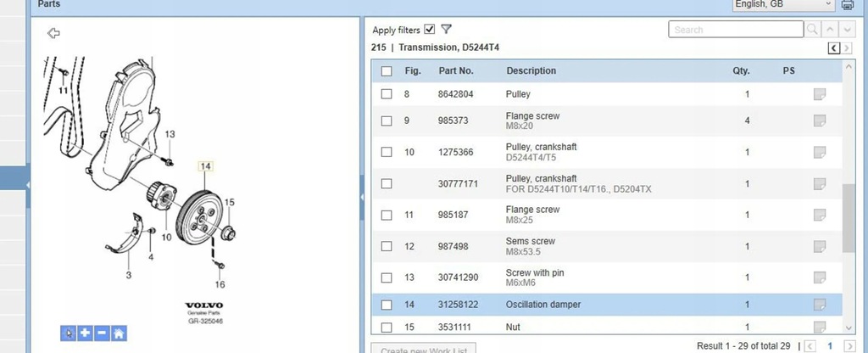This screenshot has width=868, height=353.
Task: Jump to next search result arrow
Action: click(x=847, y=30)
